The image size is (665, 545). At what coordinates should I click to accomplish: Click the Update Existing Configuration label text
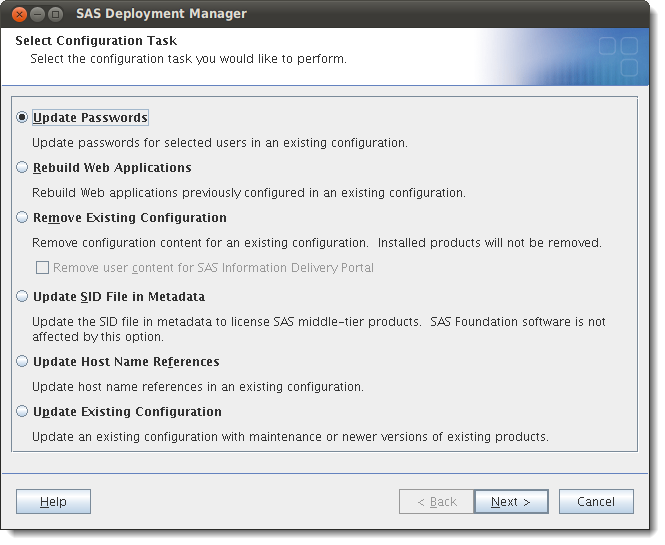pos(127,412)
